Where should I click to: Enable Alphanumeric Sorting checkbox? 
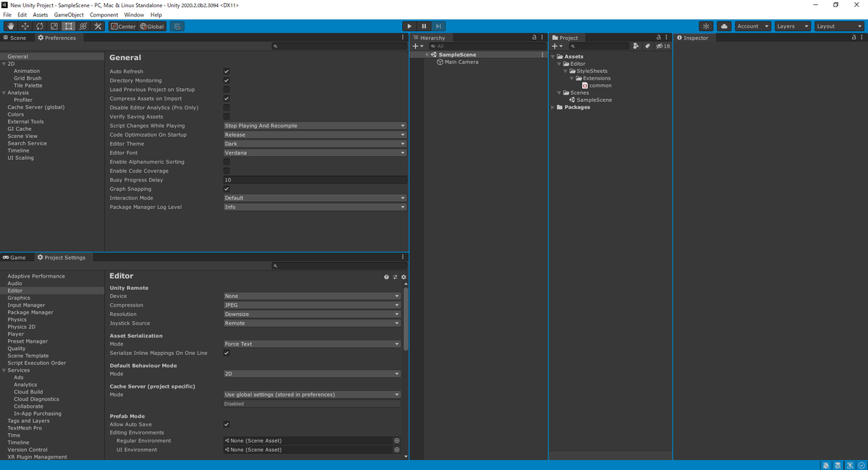[x=226, y=162]
